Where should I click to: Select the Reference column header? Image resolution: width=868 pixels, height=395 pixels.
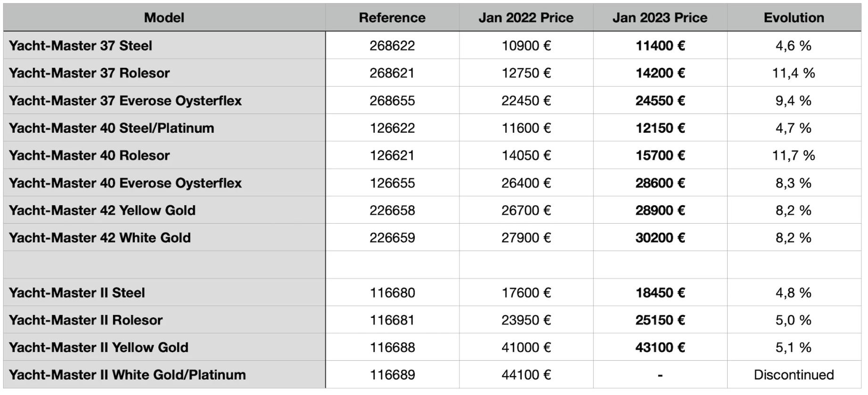point(392,18)
